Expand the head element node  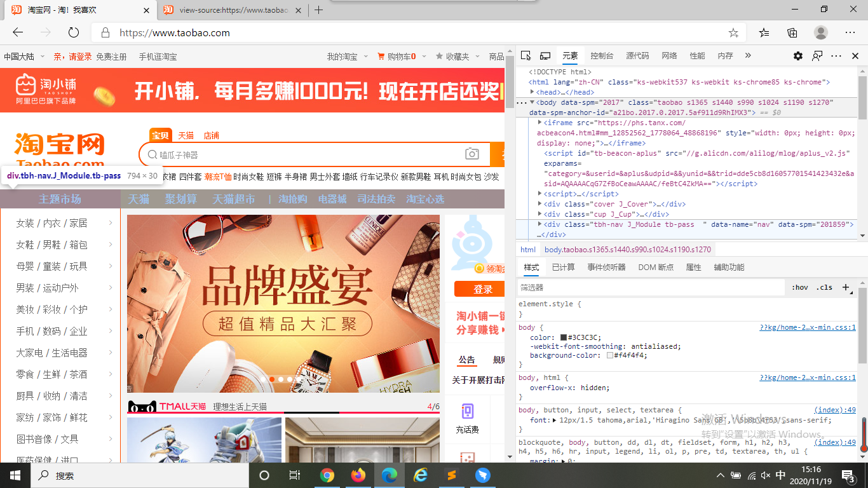[532, 92]
